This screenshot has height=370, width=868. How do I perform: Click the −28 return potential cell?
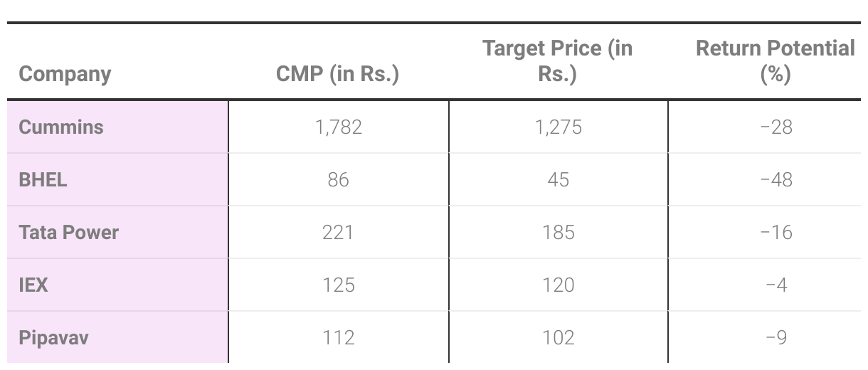776,127
